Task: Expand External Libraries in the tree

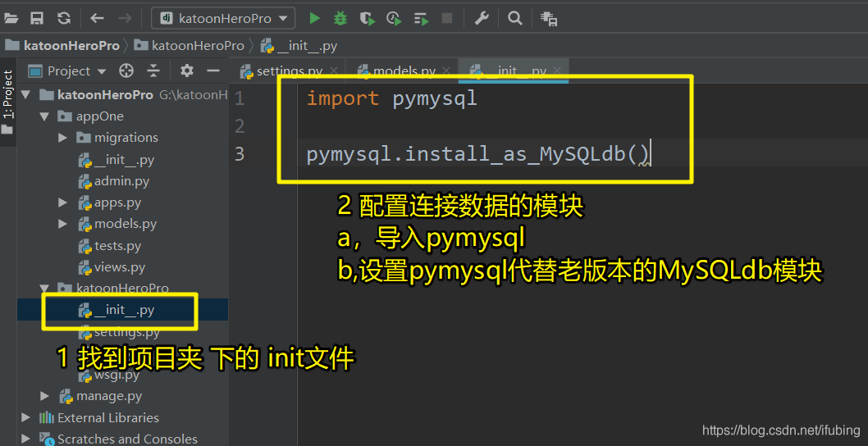Action: pos(25,418)
